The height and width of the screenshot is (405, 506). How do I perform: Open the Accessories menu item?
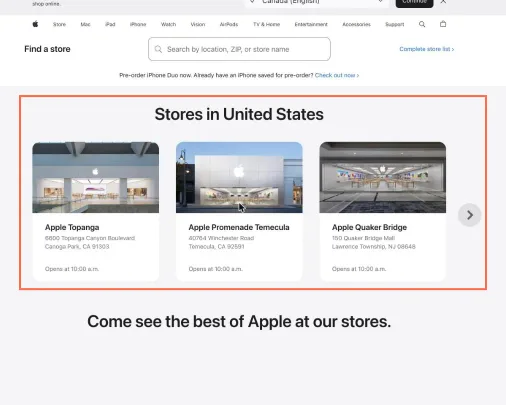(x=356, y=24)
